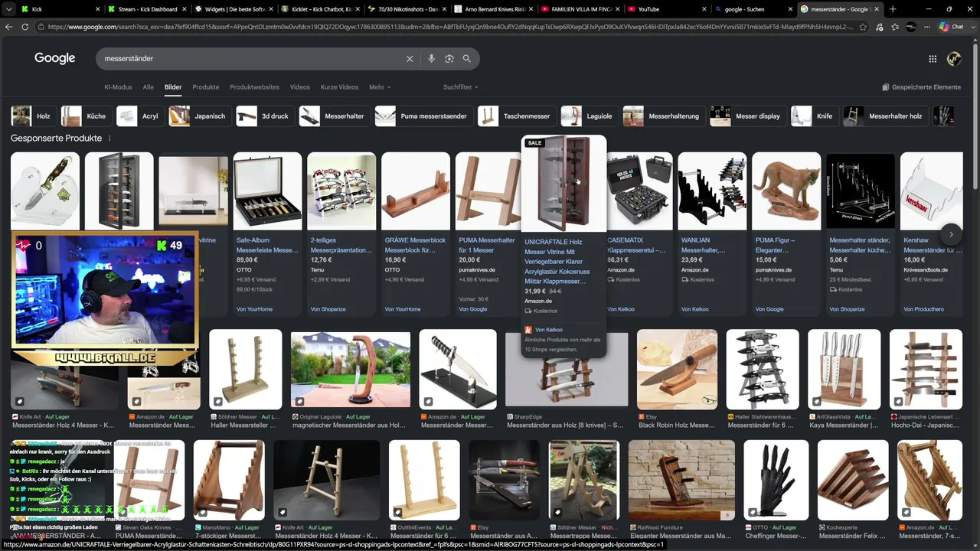This screenshot has height=551, width=980.
Task: Switch to the Videos tab
Action: [x=300, y=87]
